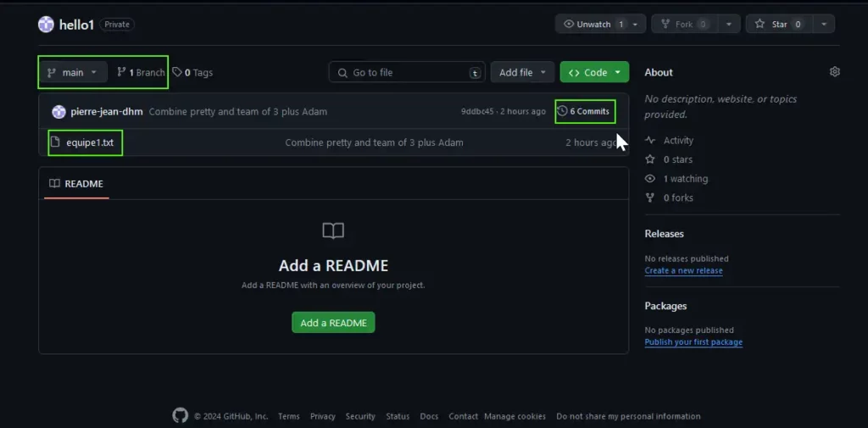Open the Fork options dropdown arrow
This screenshot has height=428, width=868.
[x=729, y=25]
